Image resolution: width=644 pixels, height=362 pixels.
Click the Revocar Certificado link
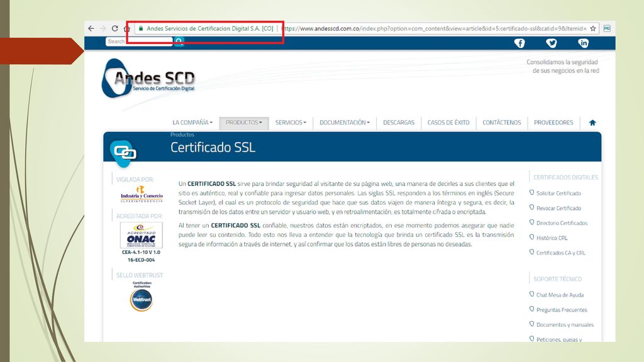(558, 208)
